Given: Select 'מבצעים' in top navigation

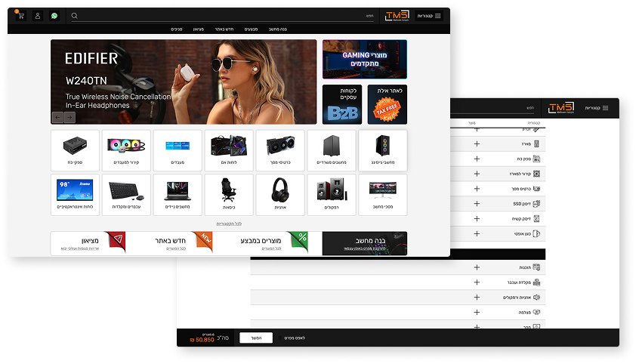Looking at the screenshot, I should 252,29.
